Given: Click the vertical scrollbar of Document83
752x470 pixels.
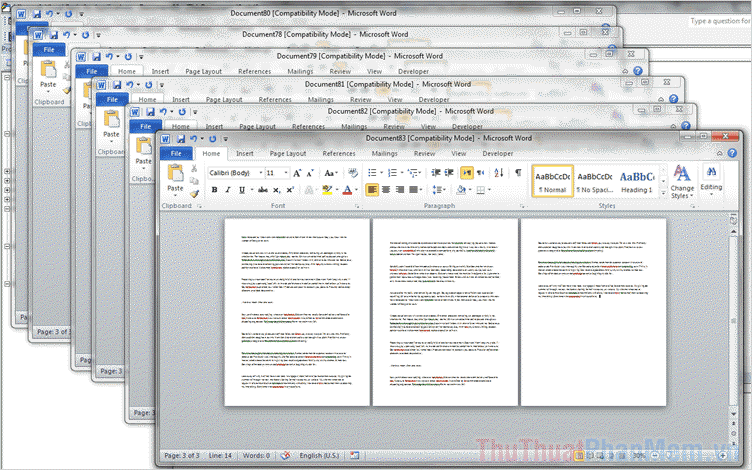Looking at the screenshot, I should point(733,321).
